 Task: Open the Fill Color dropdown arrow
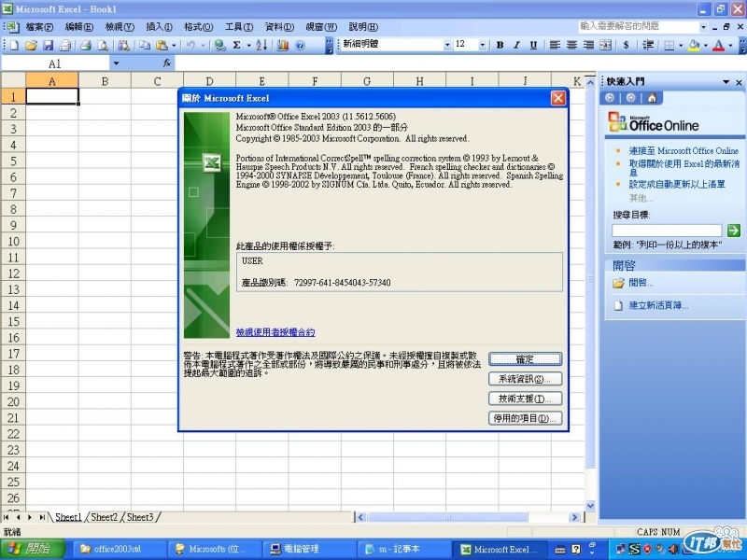click(706, 45)
